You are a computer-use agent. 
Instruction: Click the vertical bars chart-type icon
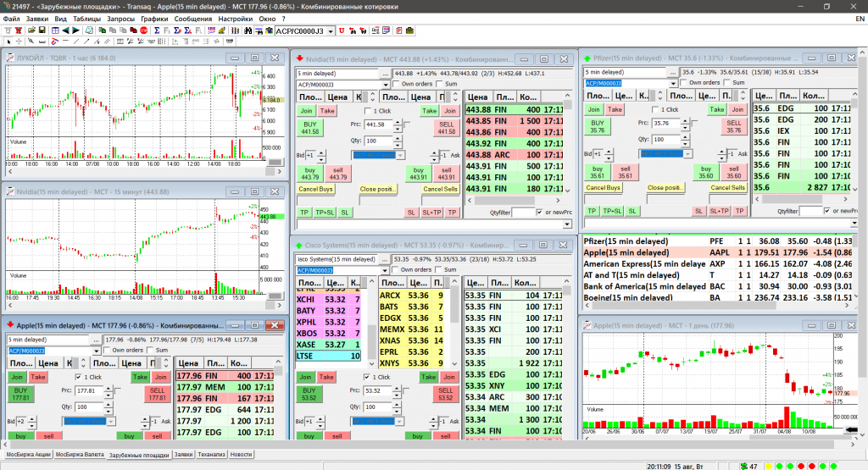point(236,30)
